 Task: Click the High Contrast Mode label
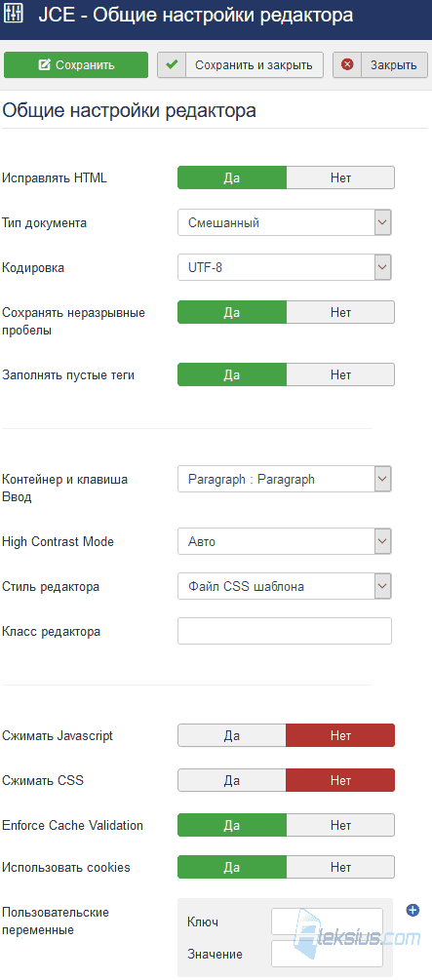[59, 542]
